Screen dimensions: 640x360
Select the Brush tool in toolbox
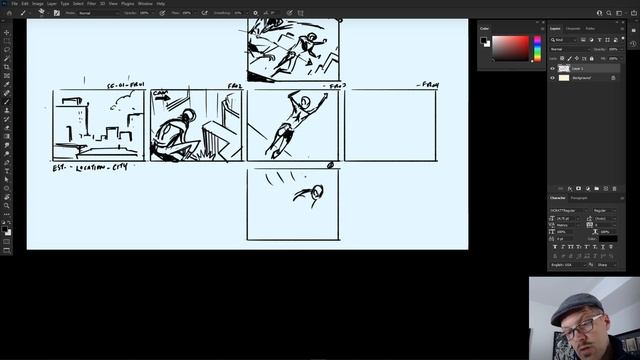click(7, 102)
